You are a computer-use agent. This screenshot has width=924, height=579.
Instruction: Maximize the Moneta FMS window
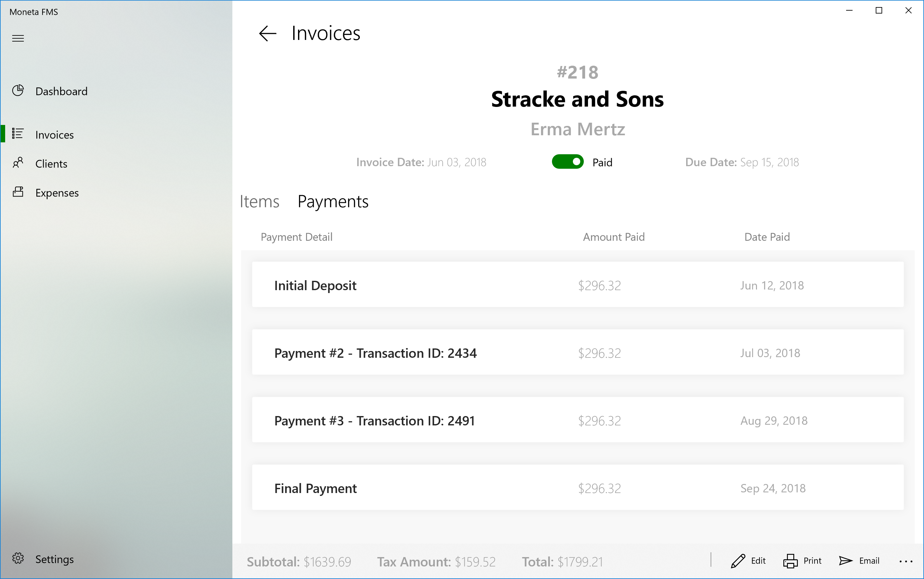point(879,11)
